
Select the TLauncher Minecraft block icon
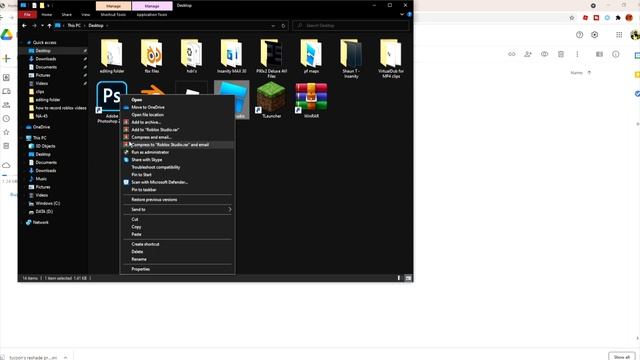[x=271, y=97]
